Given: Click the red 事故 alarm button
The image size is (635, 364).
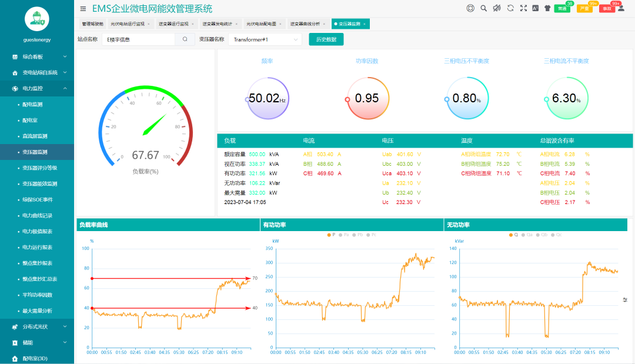Looking at the screenshot, I should click(x=607, y=9).
